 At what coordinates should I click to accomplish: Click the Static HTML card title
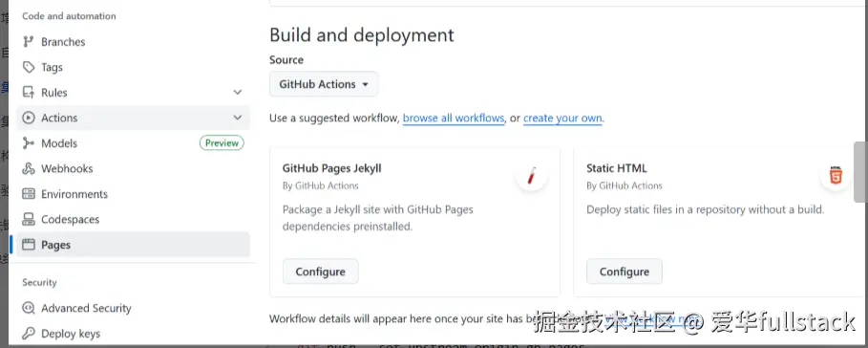point(617,168)
